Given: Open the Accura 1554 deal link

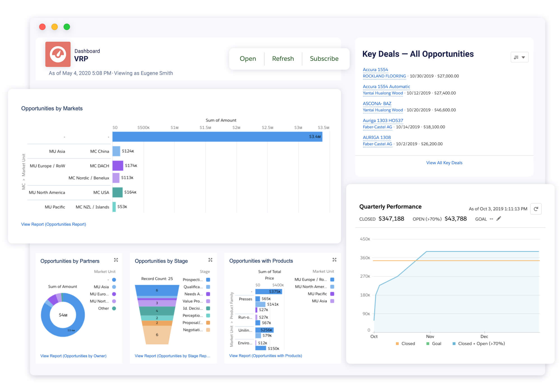Looking at the screenshot, I should tap(375, 69).
